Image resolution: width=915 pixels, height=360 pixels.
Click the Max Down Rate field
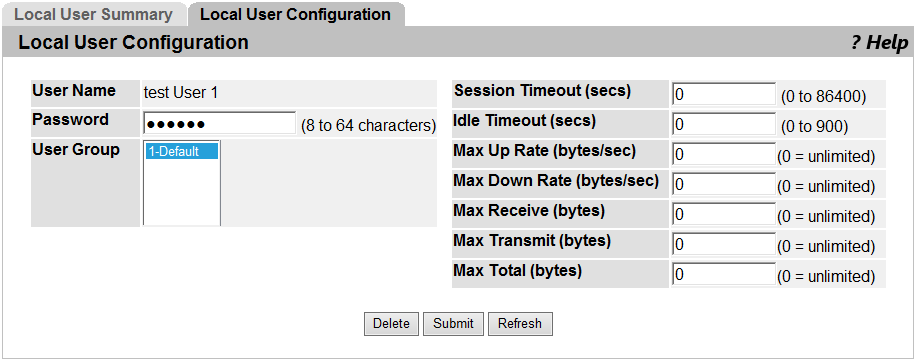(x=724, y=184)
